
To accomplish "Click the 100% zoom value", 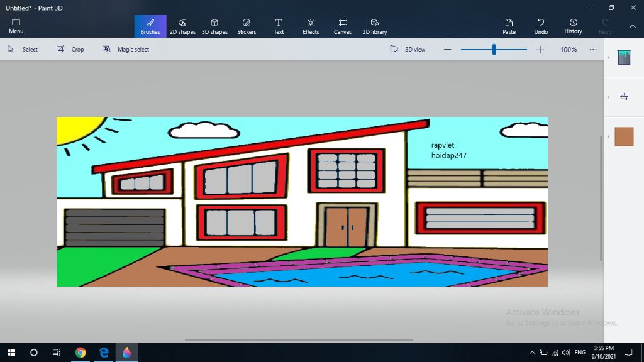I will tap(569, 49).
